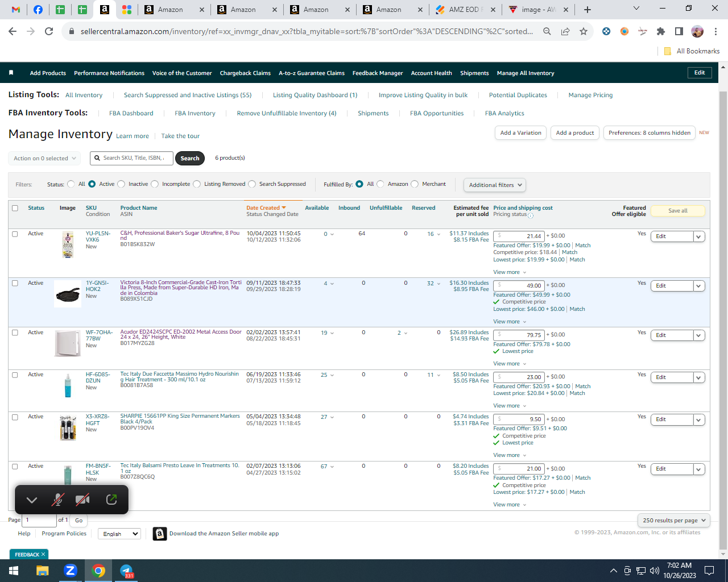The height and width of the screenshot is (582, 728).
Task: Open the Feedback Manager menu item
Action: (378, 73)
